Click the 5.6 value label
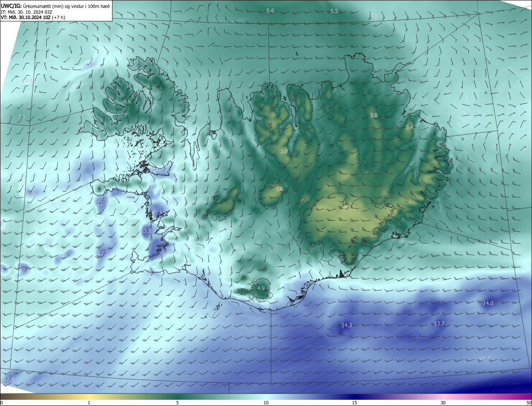This screenshot has height=406, width=532. [270, 11]
